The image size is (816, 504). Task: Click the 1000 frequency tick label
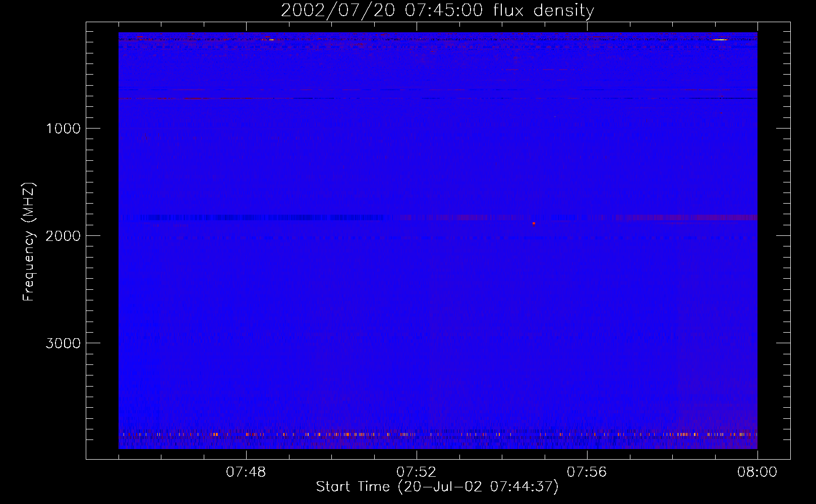pyautogui.click(x=63, y=129)
